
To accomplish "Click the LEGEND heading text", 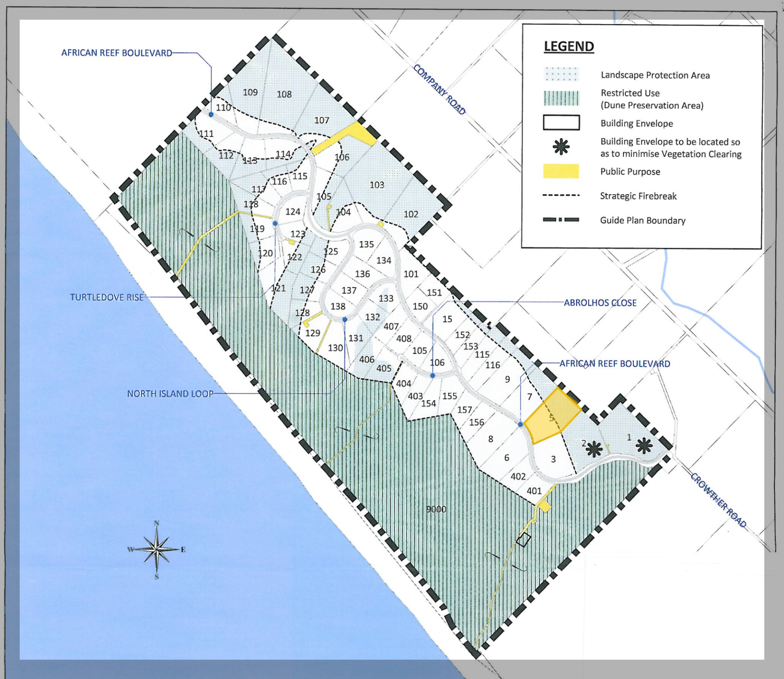I will 569,47.
